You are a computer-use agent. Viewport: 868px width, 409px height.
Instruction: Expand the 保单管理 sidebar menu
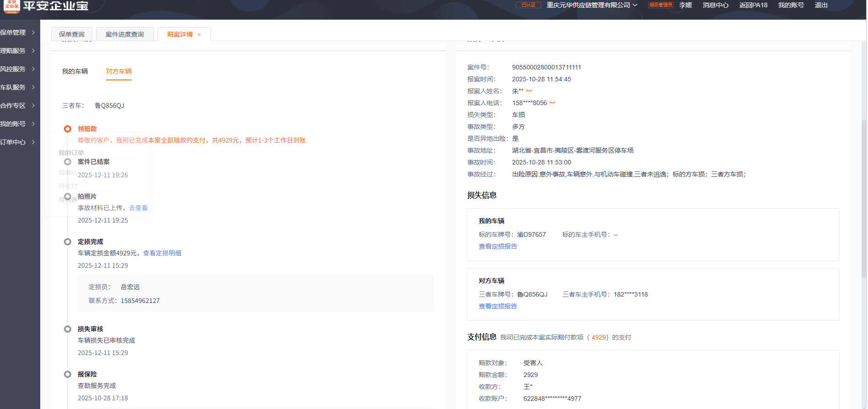pos(18,32)
